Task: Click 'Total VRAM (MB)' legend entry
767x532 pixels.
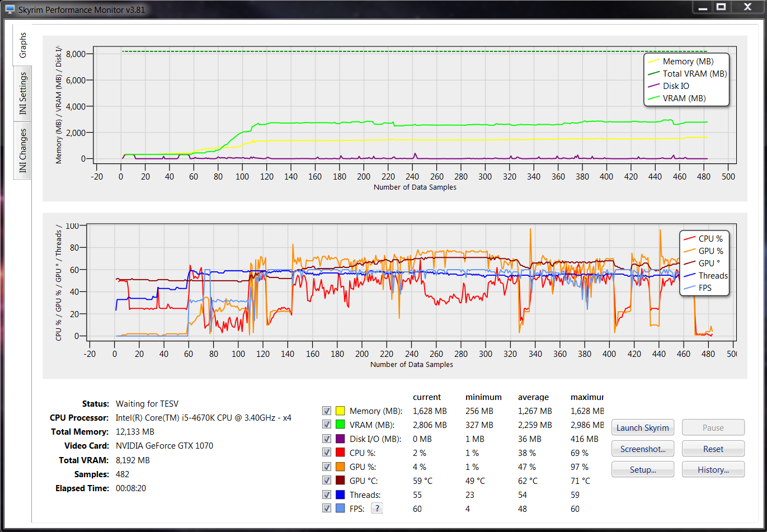Action: point(695,74)
